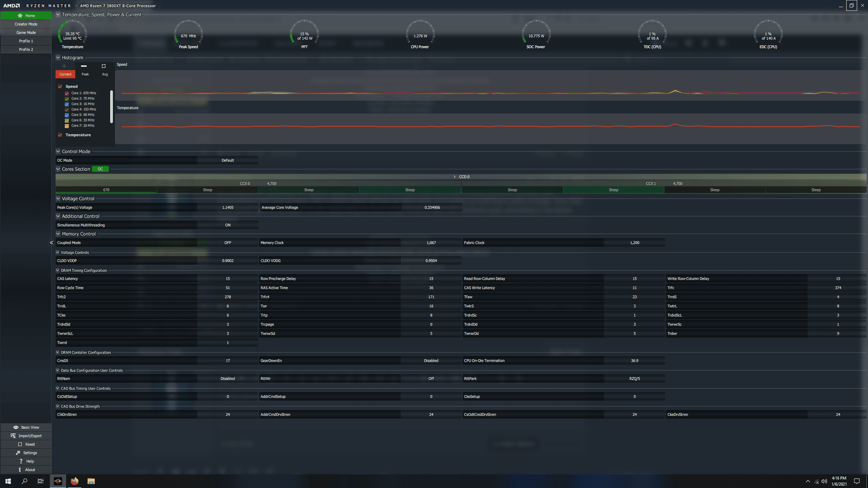Toggle Core 2: 75 MHz checkbox
This screenshot has width=868, height=488.
click(67, 99)
